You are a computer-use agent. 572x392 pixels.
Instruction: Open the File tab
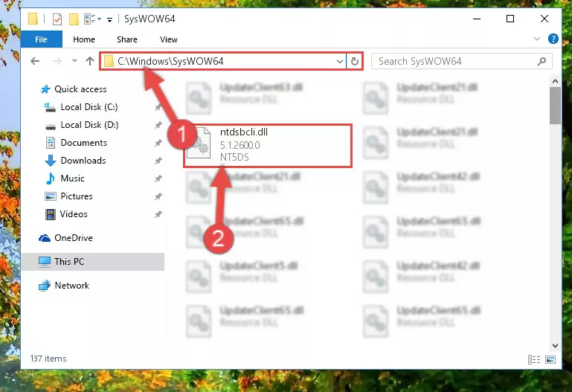pos(41,39)
